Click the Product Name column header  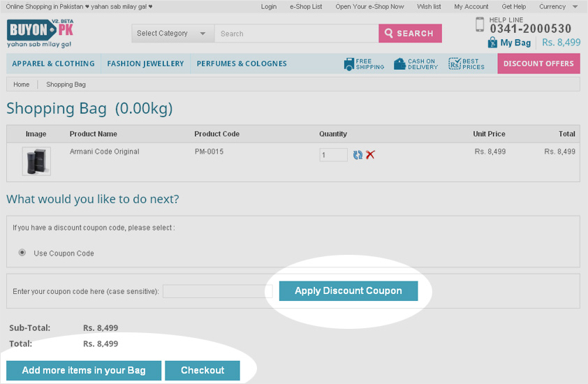point(94,134)
